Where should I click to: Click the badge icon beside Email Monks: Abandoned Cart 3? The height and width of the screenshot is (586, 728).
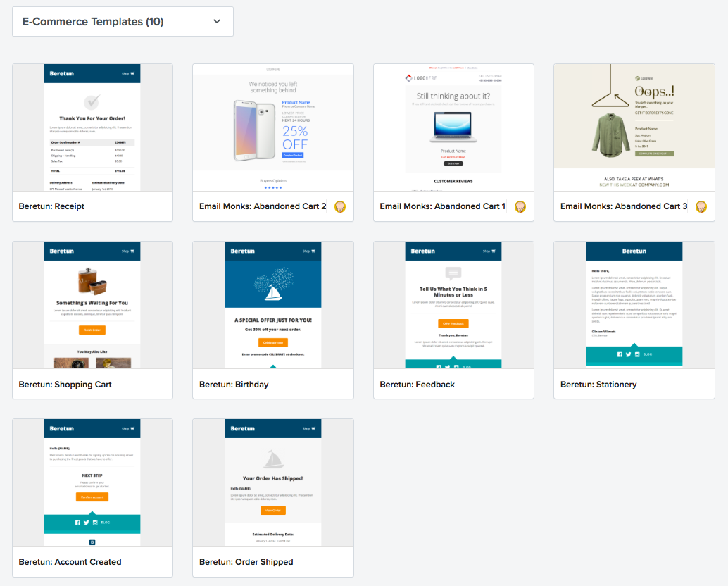(701, 207)
